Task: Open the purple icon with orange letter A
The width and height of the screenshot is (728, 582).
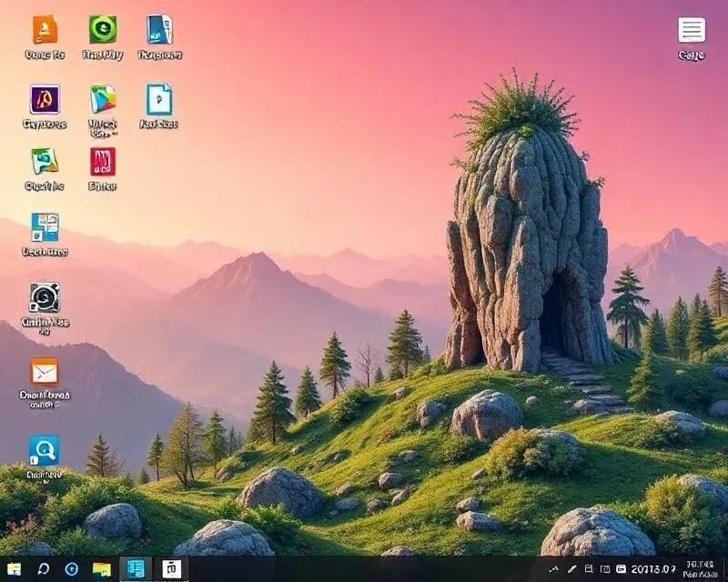Action: [45, 99]
